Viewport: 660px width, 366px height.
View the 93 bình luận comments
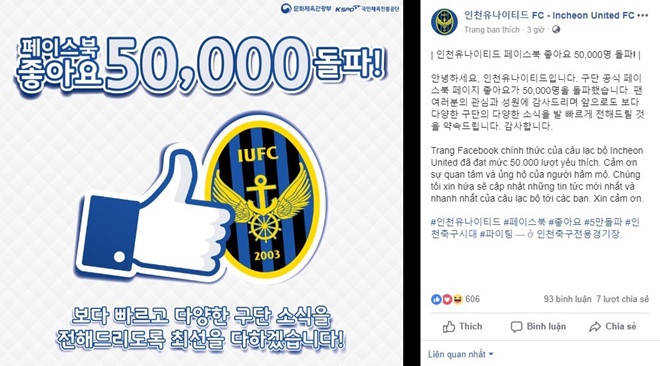tap(567, 299)
